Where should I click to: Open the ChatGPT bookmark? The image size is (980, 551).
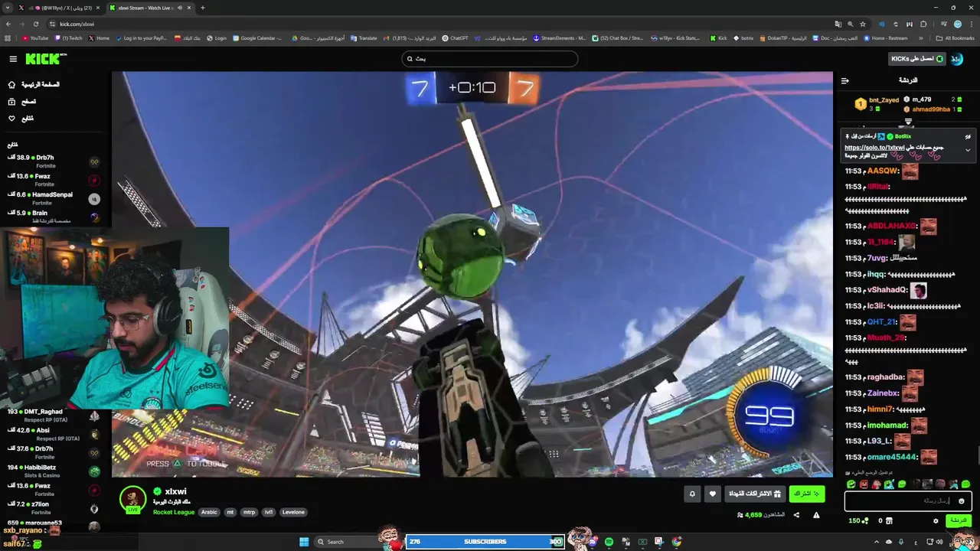[456, 38]
